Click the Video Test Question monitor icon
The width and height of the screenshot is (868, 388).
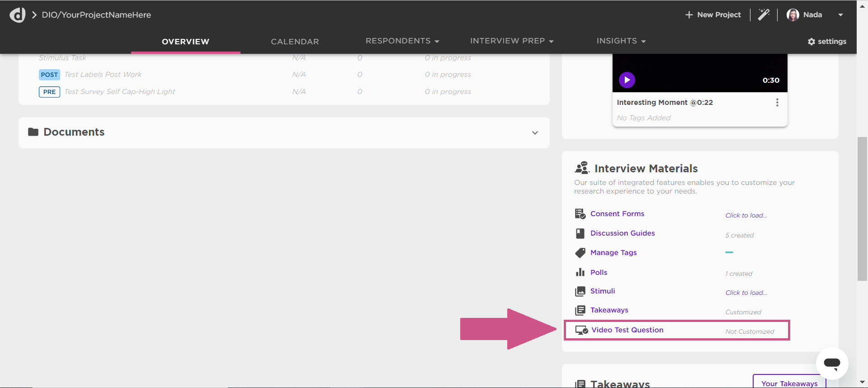coord(581,330)
